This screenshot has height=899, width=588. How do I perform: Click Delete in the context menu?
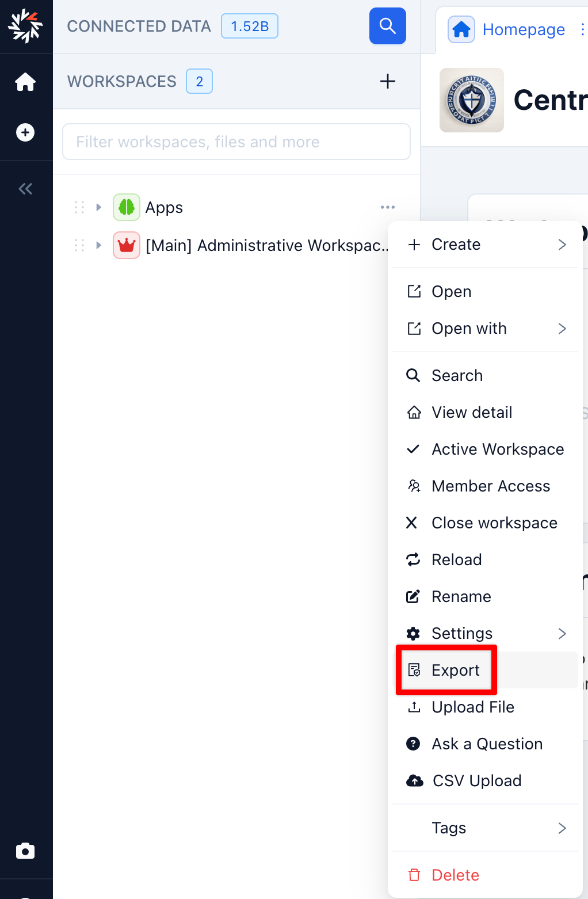pos(455,875)
